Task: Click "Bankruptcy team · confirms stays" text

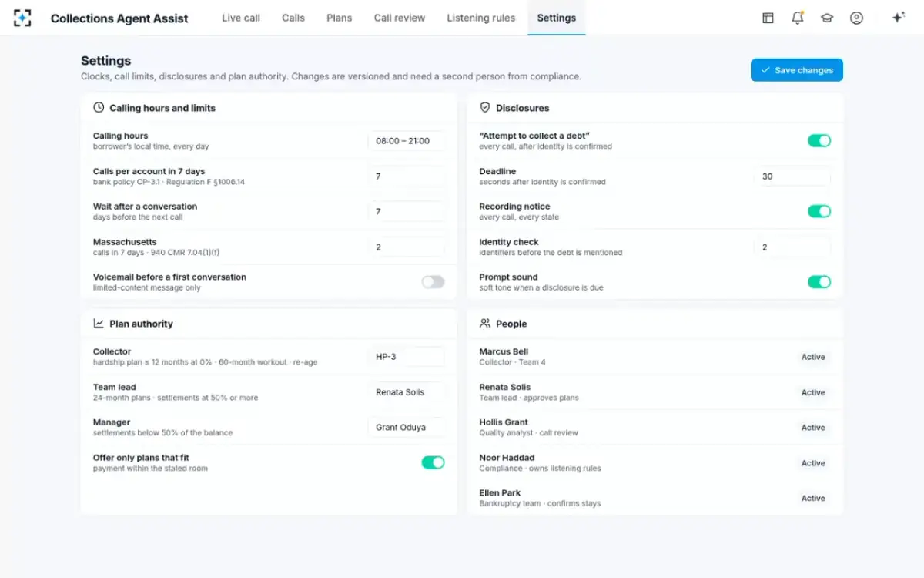Action: 540,504
